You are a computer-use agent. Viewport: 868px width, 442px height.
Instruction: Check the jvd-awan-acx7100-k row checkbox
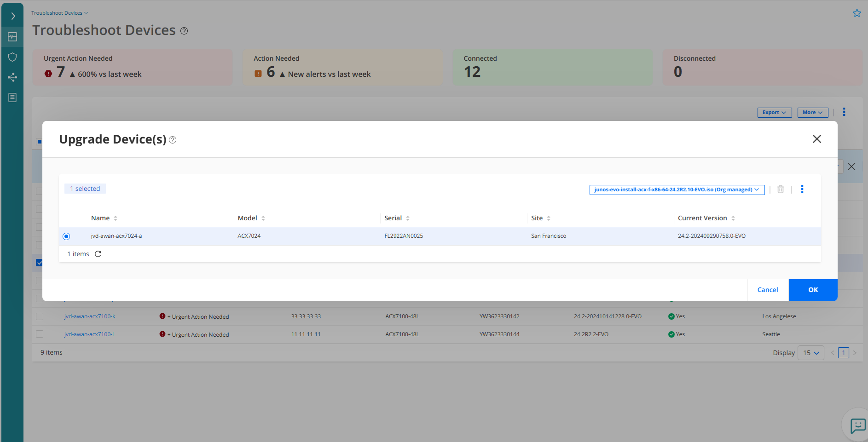40,316
